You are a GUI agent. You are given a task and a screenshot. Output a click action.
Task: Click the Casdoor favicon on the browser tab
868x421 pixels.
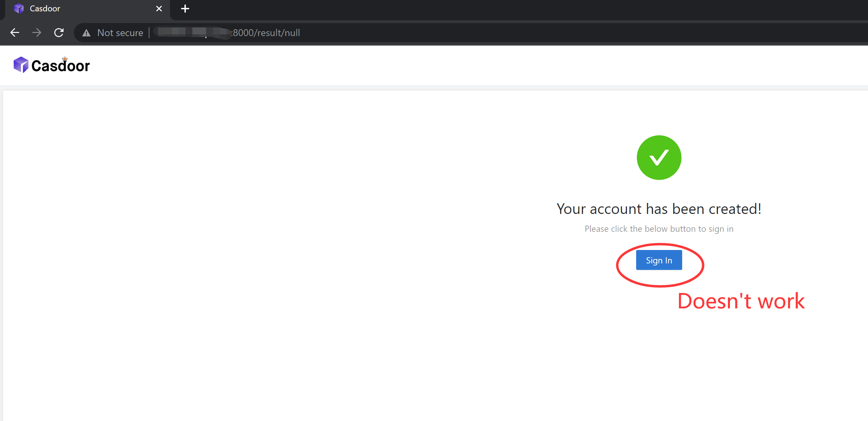[x=19, y=8]
